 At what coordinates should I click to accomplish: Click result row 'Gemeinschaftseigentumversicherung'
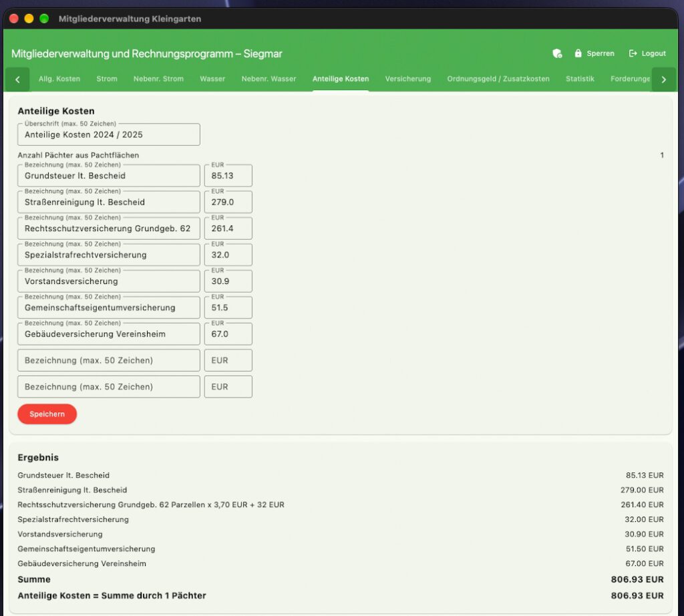pos(86,549)
